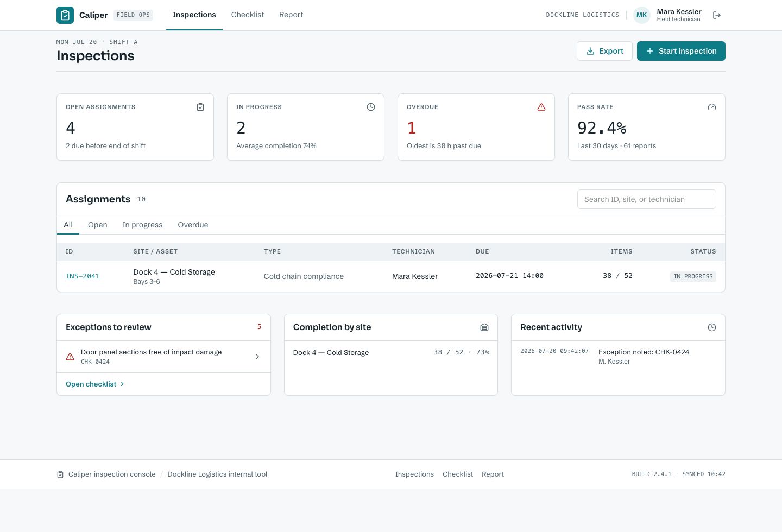Select the All assignments filter tab

pyautogui.click(x=68, y=225)
